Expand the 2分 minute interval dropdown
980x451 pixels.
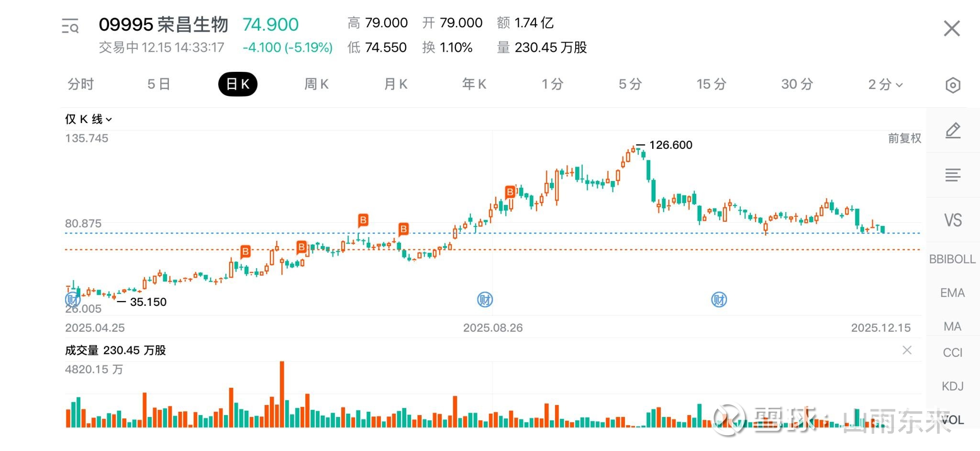click(885, 85)
